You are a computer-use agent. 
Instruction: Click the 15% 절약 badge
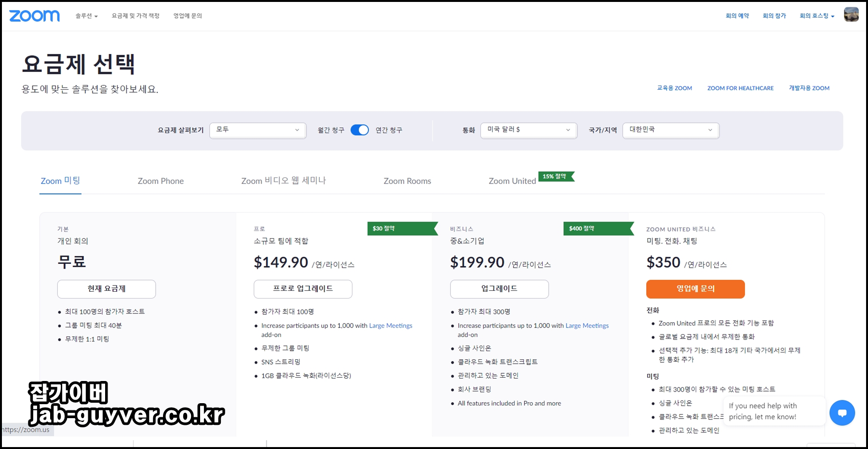(556, 177)
